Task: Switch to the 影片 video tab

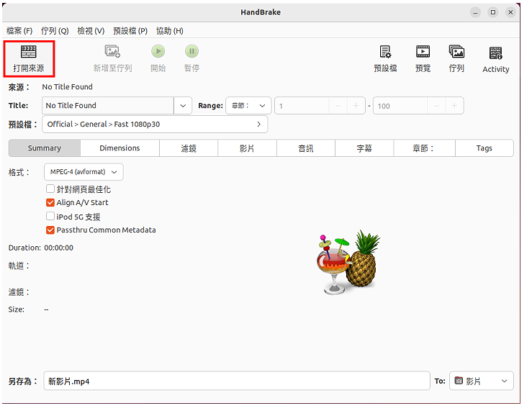Action: [x=247, y=148]
